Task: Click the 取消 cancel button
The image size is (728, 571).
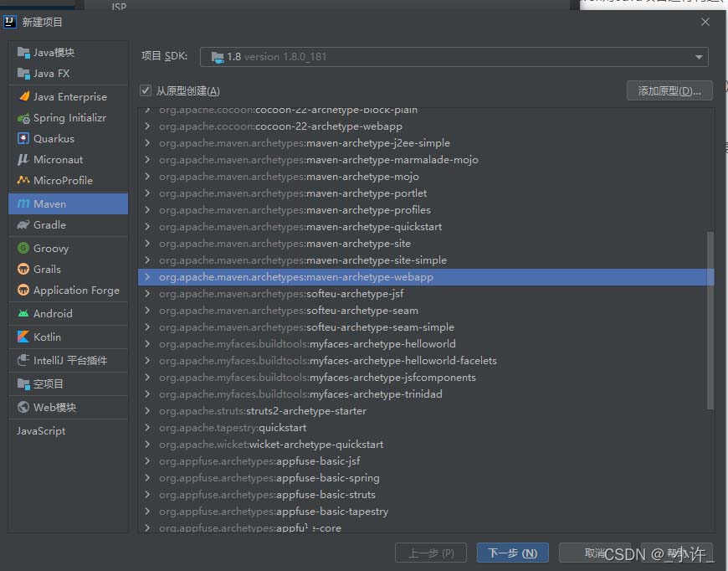Action: tap(595, 553)
